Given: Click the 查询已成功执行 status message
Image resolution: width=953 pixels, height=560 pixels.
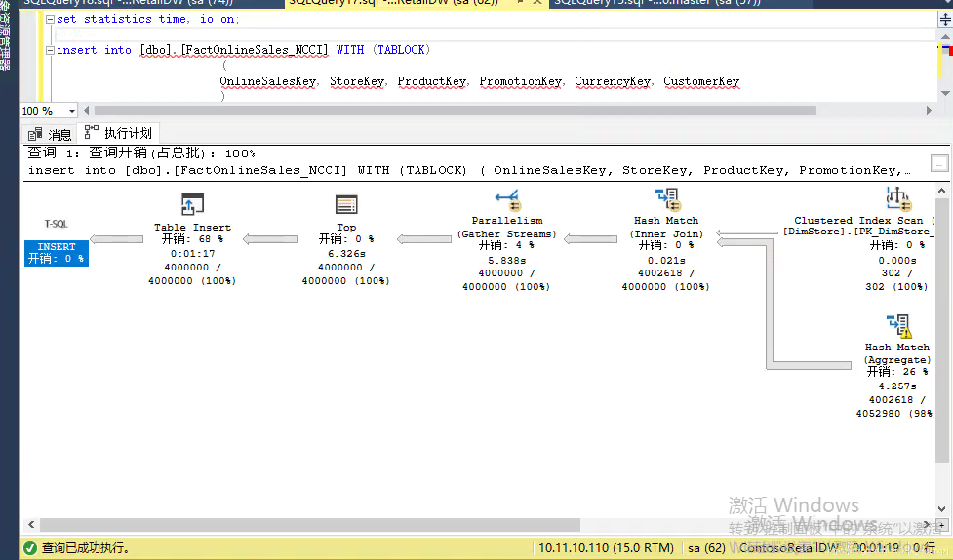Looking at the screenshot, I should (x=86, y=548).
